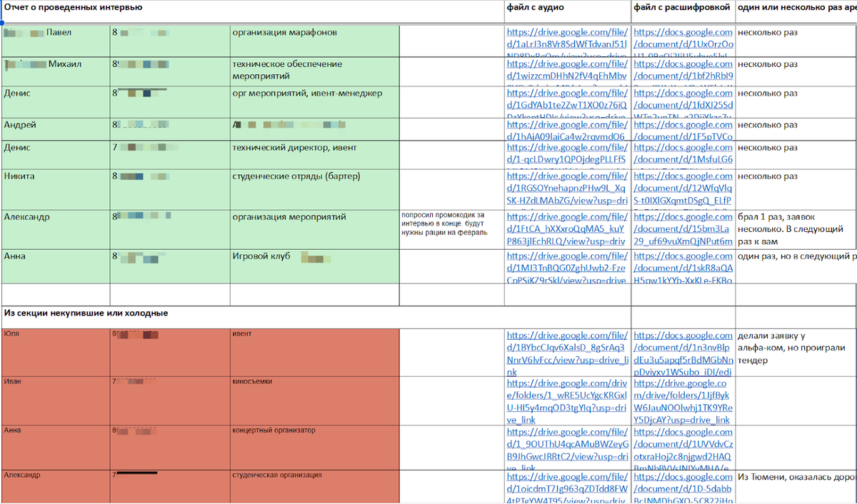Open transcript link for Александр, организация мероприятий
857x504 pixels.
click(x=683, y=229)
